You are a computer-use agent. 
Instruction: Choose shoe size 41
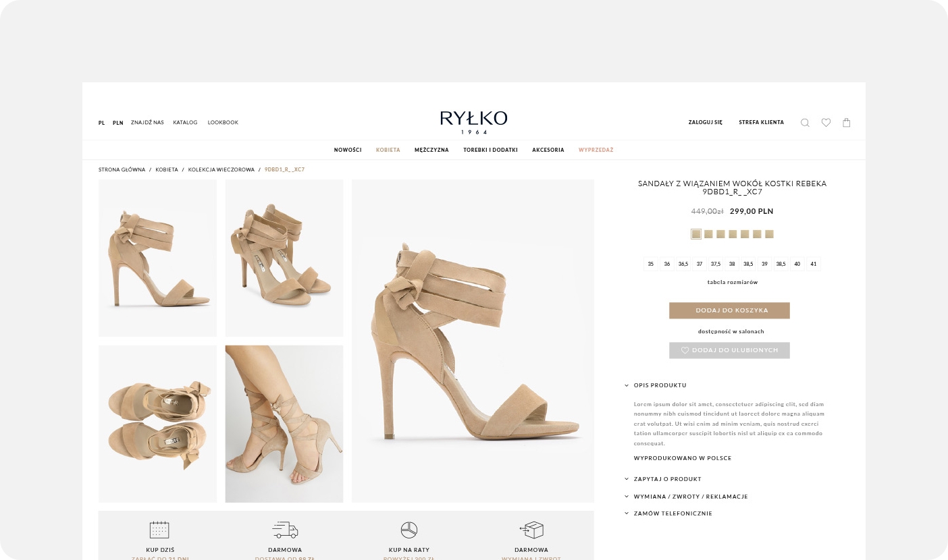coord(814,264)
